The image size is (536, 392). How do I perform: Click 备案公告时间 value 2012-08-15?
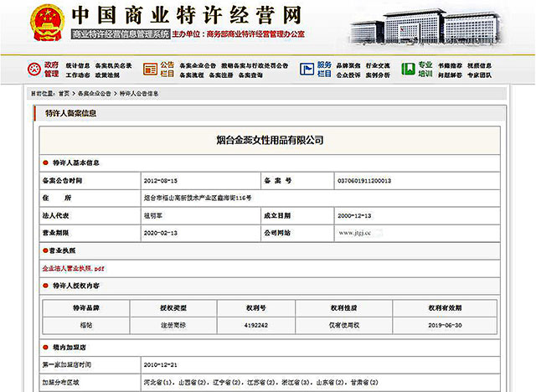(161, 181)
